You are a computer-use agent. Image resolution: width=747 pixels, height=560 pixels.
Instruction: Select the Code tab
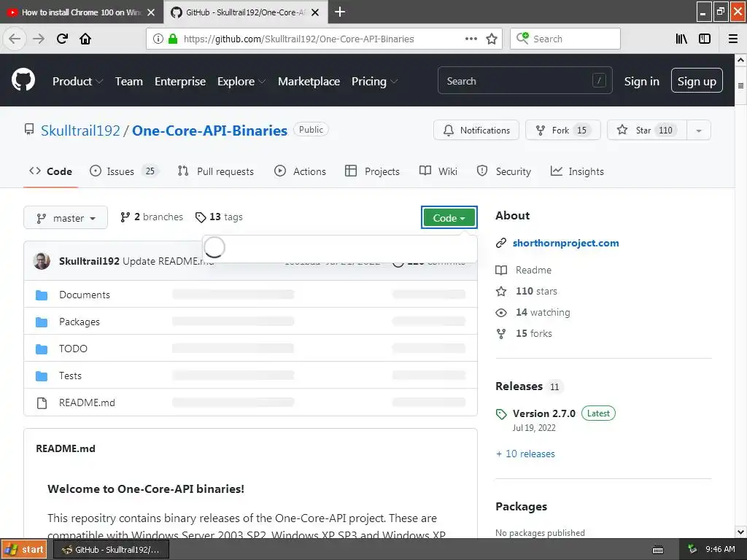click(x=50, y=171)
